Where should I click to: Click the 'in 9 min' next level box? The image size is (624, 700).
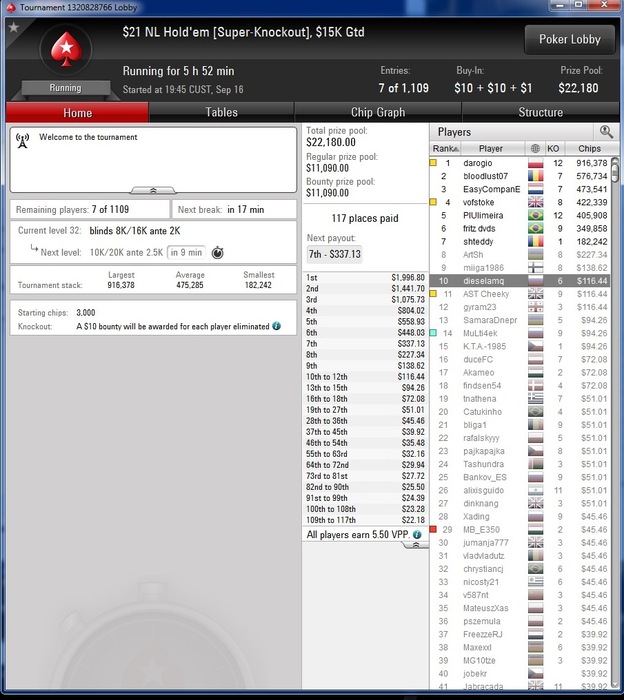click(186, 252)
